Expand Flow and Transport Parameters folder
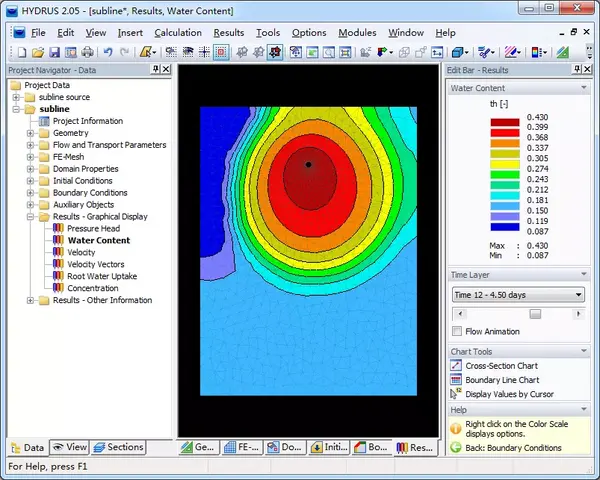The height and width of the screenshot is (480, 600). pyautogui.click(x=30, y=145)
